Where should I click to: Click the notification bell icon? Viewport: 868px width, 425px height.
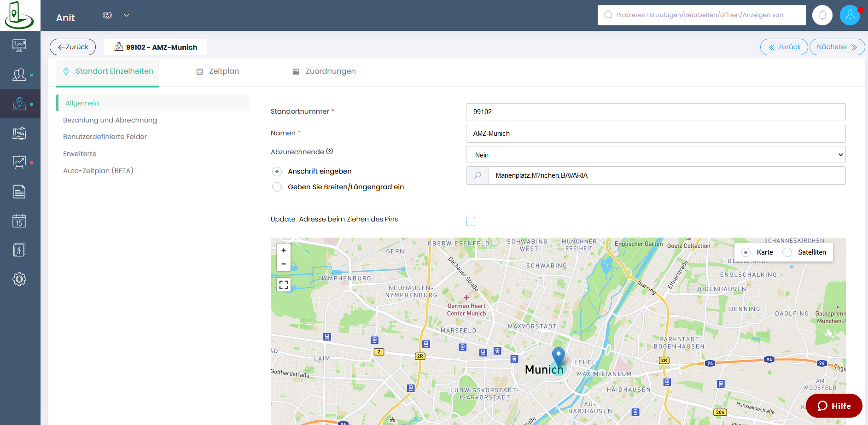822,15
